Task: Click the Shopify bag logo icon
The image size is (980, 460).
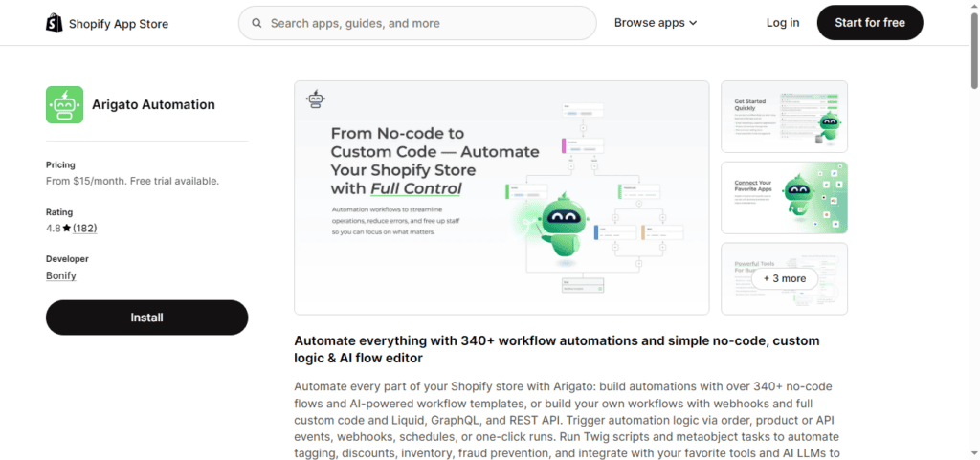Action: pos(55,23)
